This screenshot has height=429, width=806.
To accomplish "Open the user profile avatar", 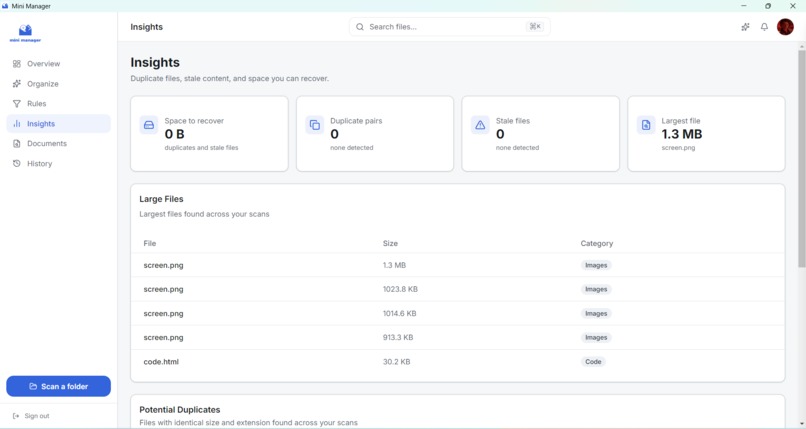I will tap(785, 27).
